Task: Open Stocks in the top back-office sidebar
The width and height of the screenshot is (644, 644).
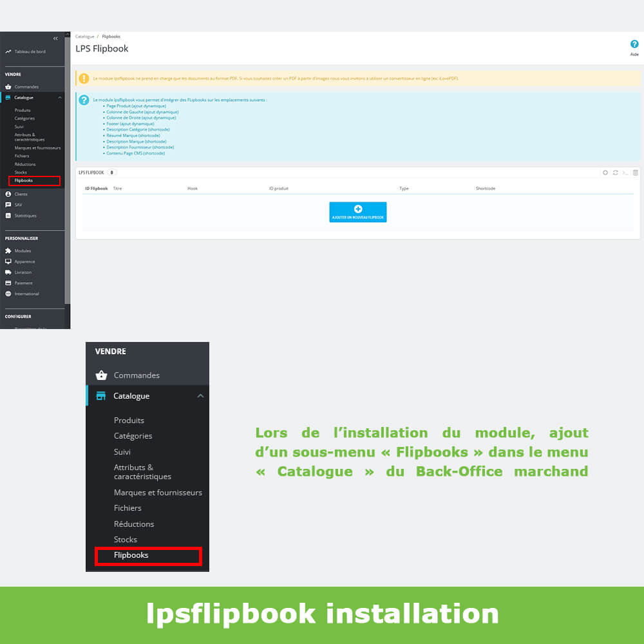Action: pyautogui.click(x=21, y=173)
